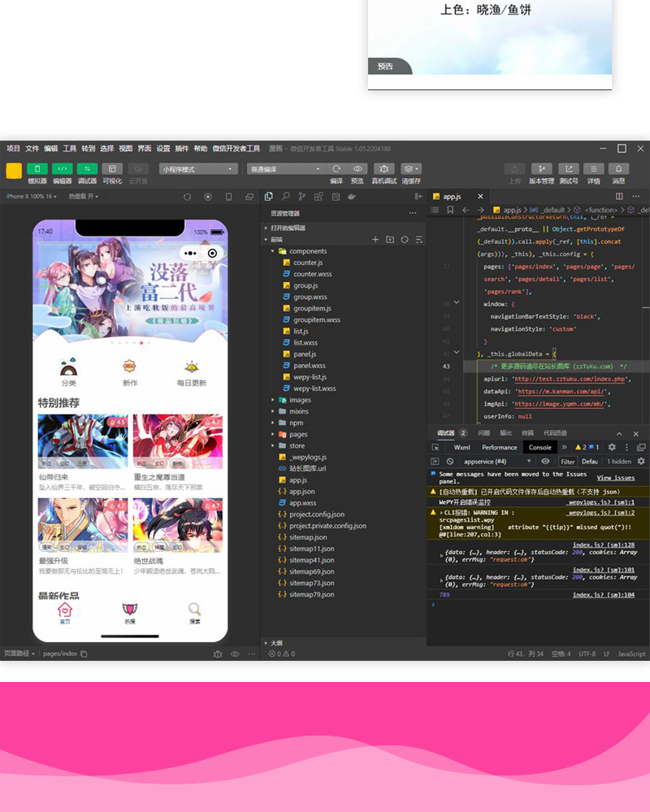Image resolution: width=650 pixels, height=812 pixels.
Task: Toggle the editor panel button
Action: 63,169
